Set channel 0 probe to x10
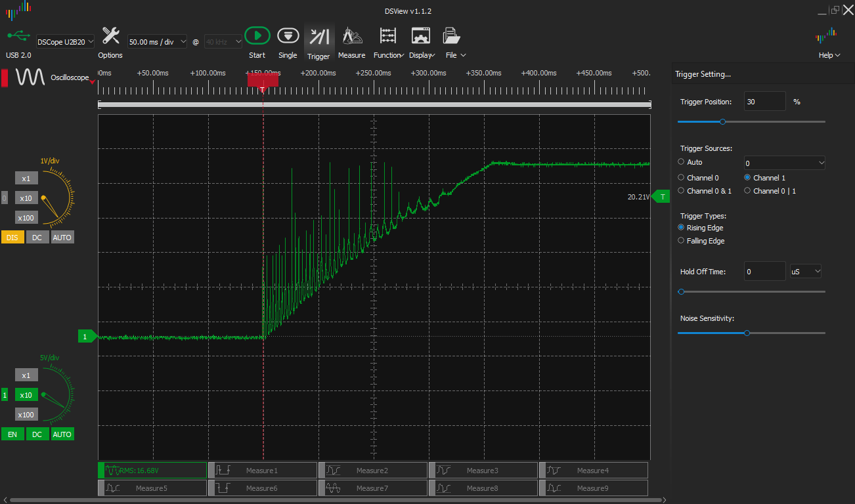The image size is (855, 504). [x=26, y=198]
